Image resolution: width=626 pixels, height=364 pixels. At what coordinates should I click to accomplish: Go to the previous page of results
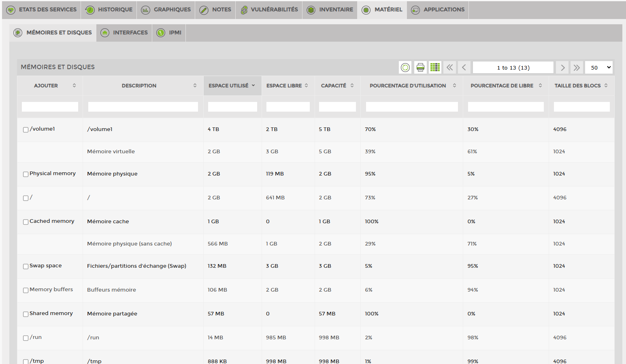[x=464, y=68]
